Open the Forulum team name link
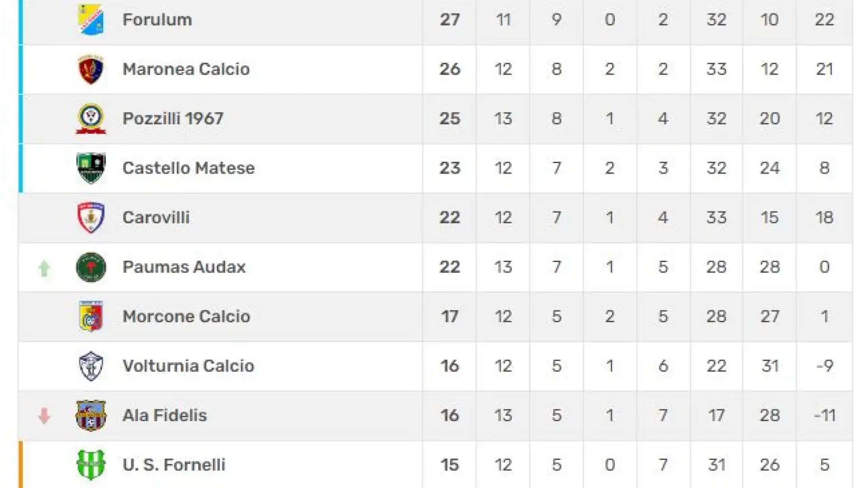The image size is (868, 488). 157,20
